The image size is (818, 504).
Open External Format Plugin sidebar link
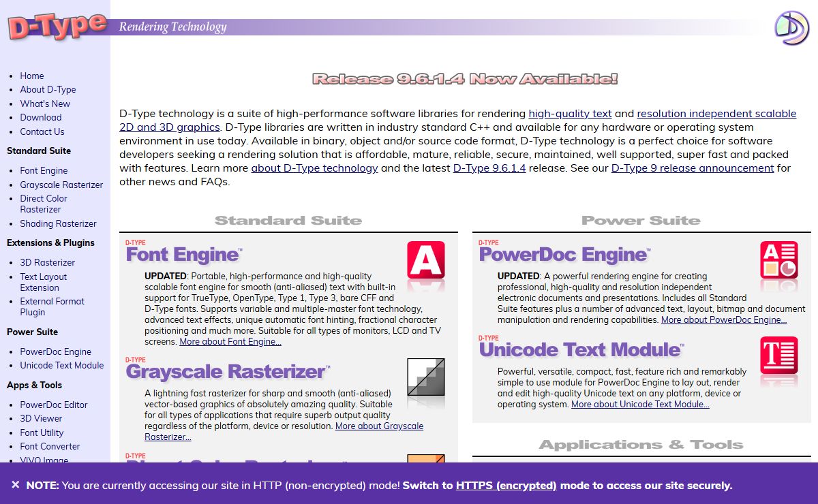52,306
